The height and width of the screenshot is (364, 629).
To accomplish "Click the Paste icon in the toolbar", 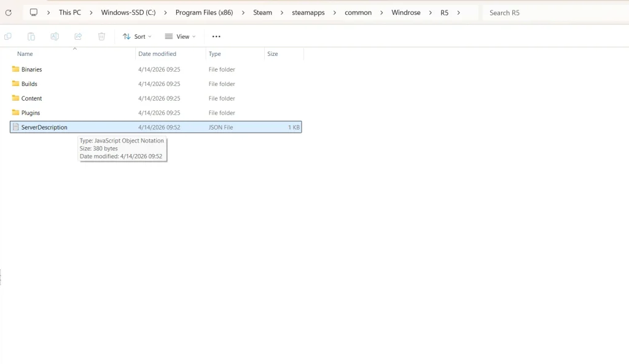I will click(31, 36).
